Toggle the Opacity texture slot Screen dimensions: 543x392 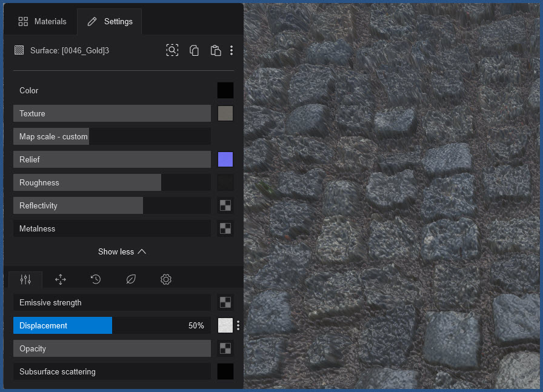click(x=225, y=348)
